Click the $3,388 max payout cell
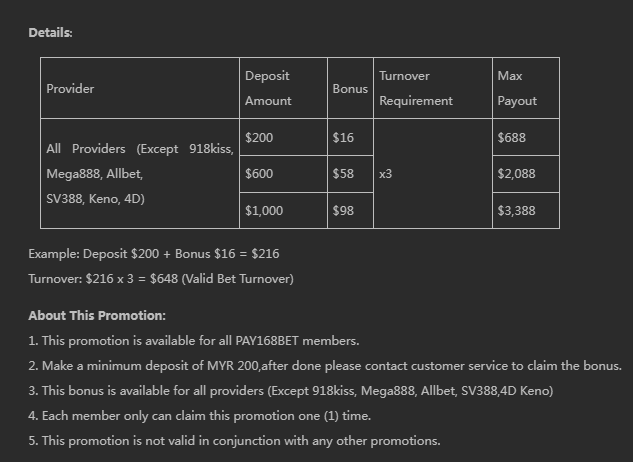The height and width of the screenshot is (462, 633). coord(516,211)
